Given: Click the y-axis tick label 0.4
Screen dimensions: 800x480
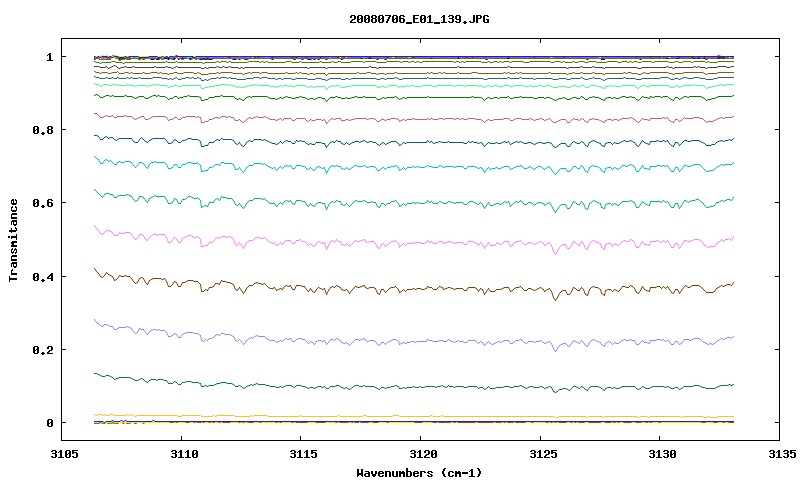Looking at the screenshot, I should 43,276.
